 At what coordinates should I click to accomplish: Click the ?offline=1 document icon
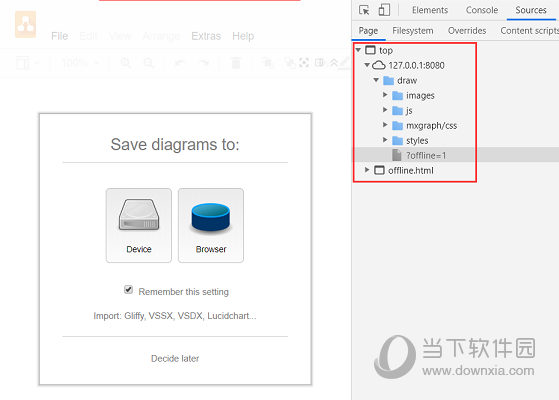click(x=397, y=155)
